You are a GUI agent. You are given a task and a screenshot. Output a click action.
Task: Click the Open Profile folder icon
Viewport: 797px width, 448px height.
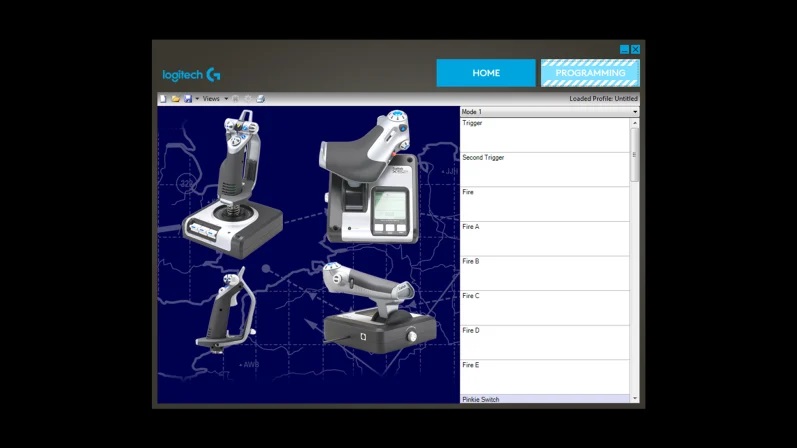[x=175, y=99]
